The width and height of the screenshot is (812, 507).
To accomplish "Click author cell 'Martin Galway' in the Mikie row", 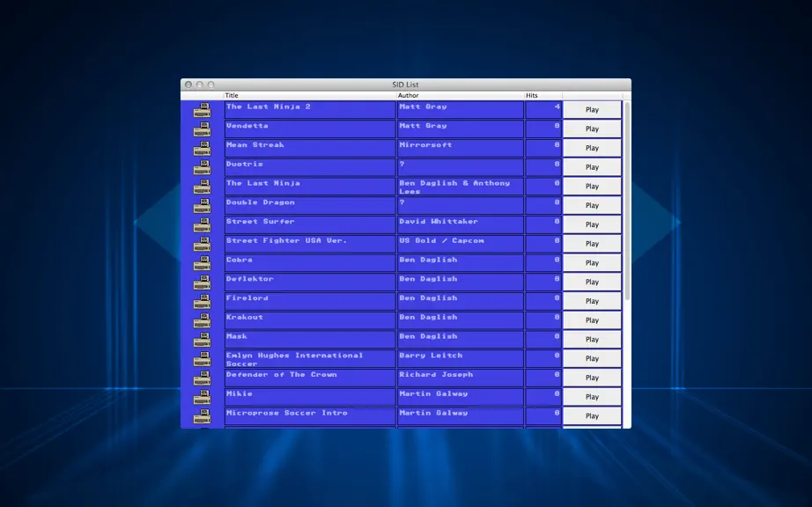I will pos(461,397).
